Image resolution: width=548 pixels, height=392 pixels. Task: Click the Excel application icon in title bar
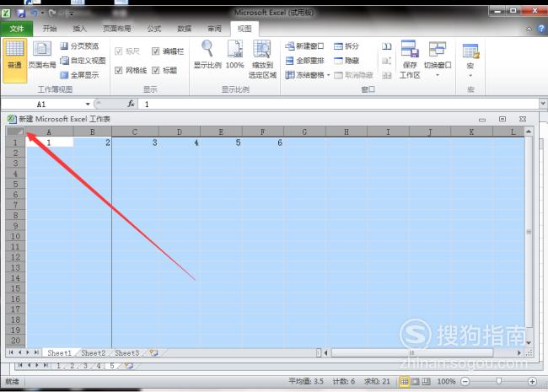coord(6,13)
